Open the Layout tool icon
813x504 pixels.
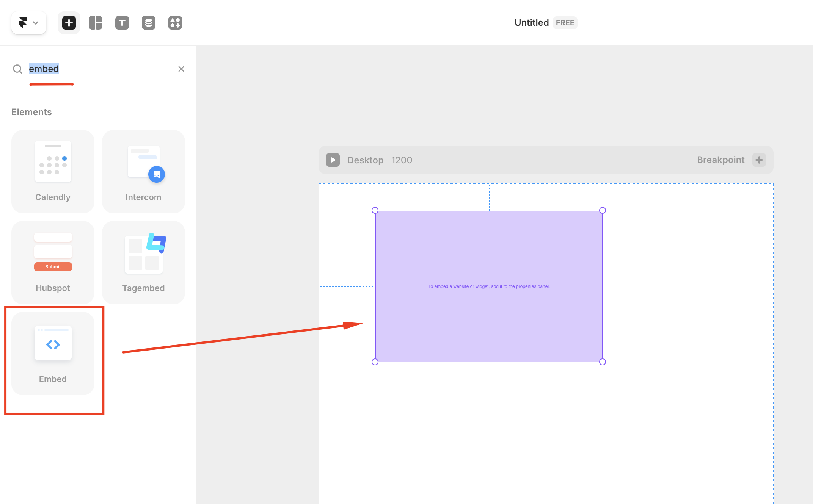tap(96, 23)
